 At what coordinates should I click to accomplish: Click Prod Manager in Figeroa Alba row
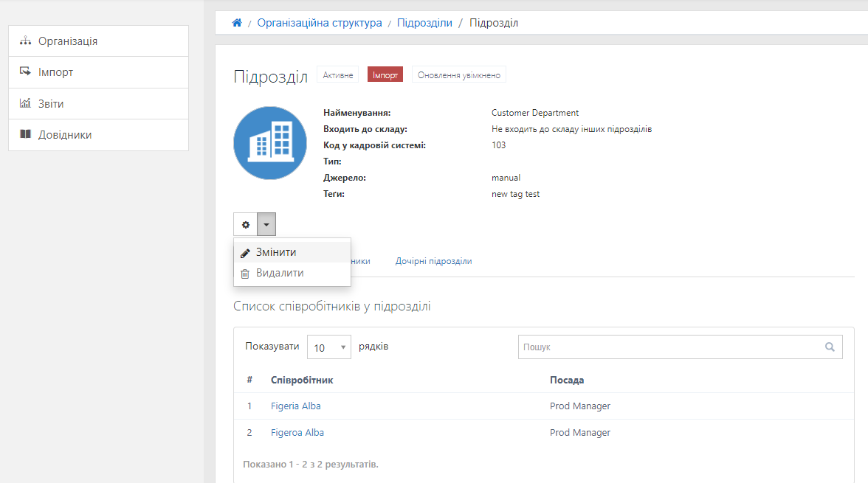click(x=580, y=432)
